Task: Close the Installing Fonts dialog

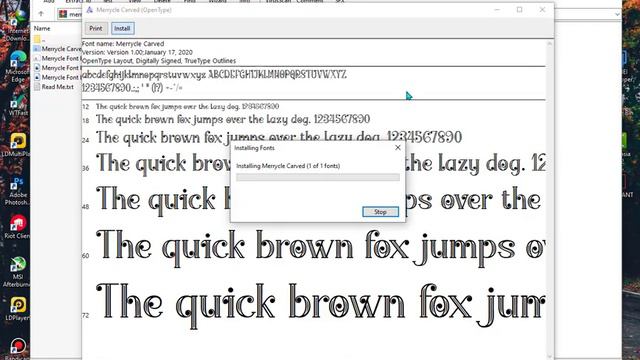Action: point(398,148)
